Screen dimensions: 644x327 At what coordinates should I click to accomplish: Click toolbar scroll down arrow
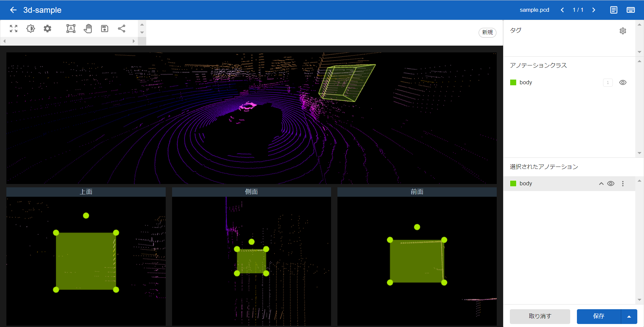pyautogui.click(x=142, y=33)
